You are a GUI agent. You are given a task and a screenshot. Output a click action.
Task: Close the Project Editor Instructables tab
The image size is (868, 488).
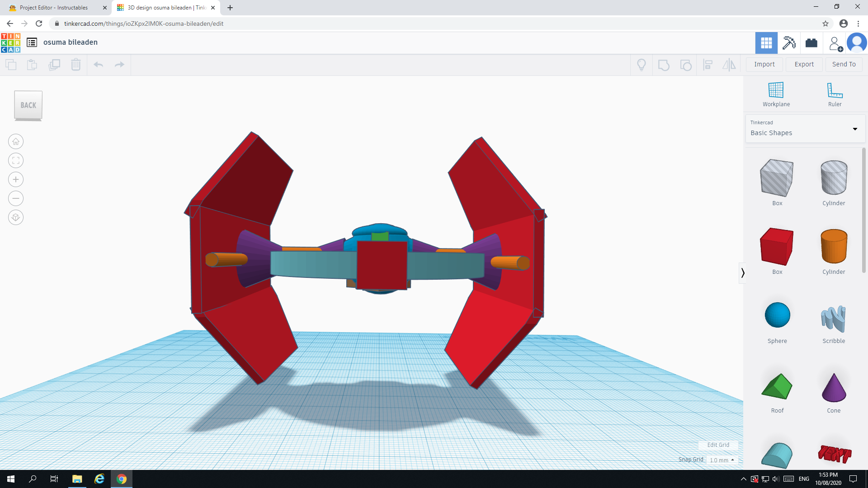(x=104, y=8)
